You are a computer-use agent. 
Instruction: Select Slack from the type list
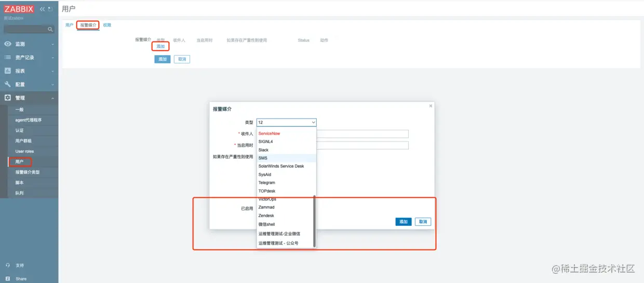tap(286, 150)
